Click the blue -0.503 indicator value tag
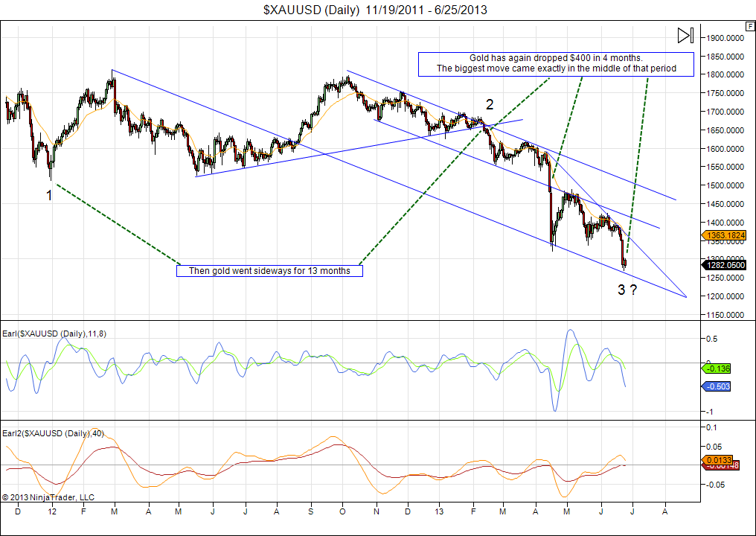The height and width of the screenshot is (536, 756). click(x=719, y=386)
